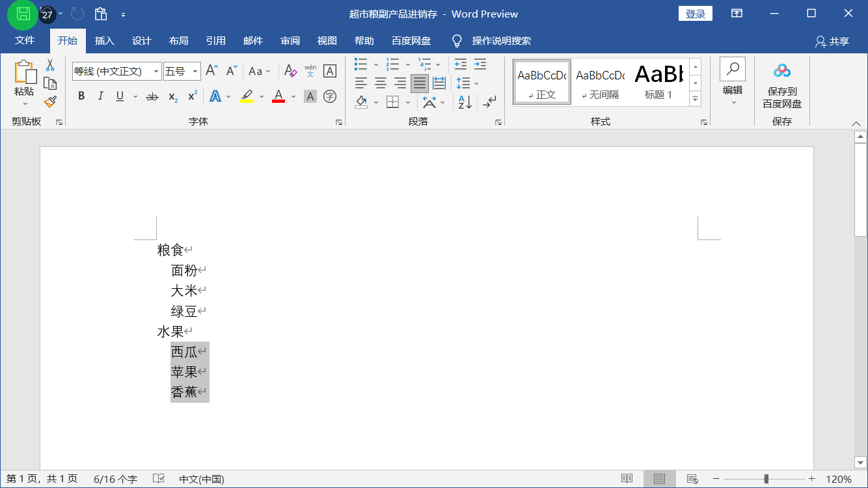The image size is (868, 488).
Task: Clear all formatting with the eraser A icon
Action: click(291, 71)
